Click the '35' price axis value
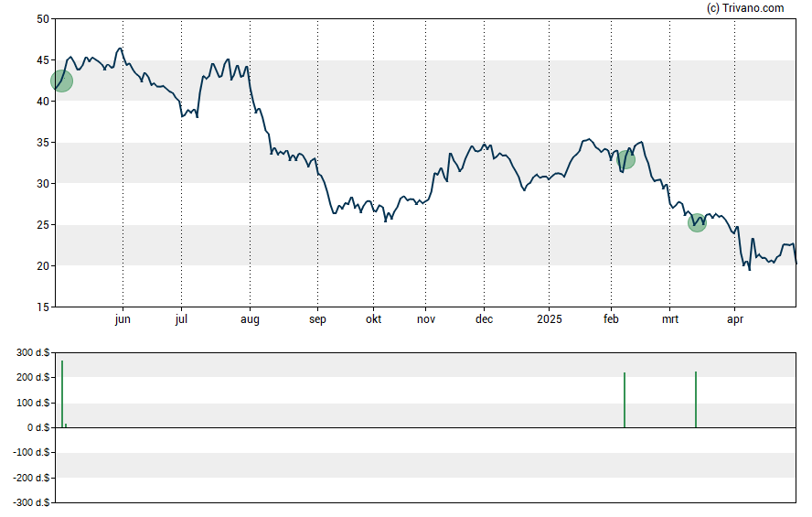The width and height of the screenshot is (812, 517). [x=43, y=143]
